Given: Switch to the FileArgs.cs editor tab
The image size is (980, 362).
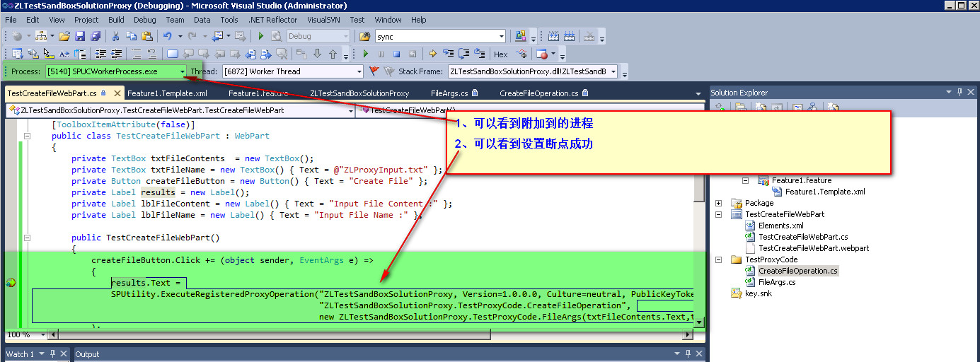Looking at the screenshot, I should pyautogui.click(x=453, y=93).
